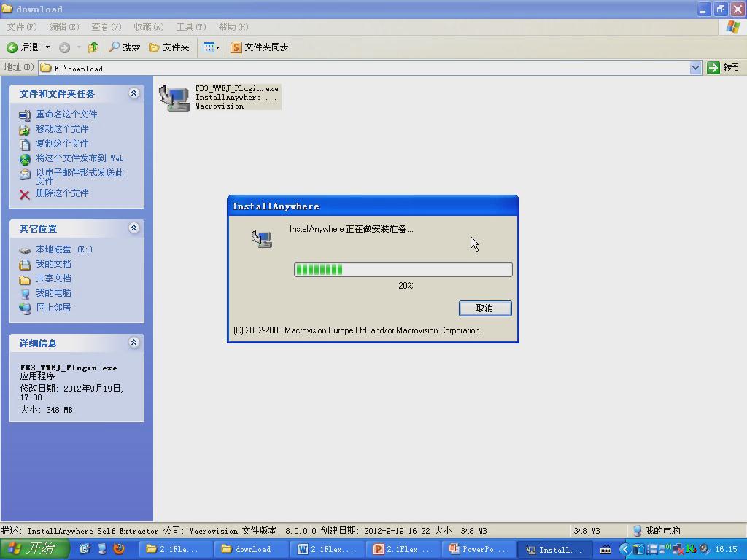
Task: Click the address bar showing E:\download
Action: click(365, 68)
